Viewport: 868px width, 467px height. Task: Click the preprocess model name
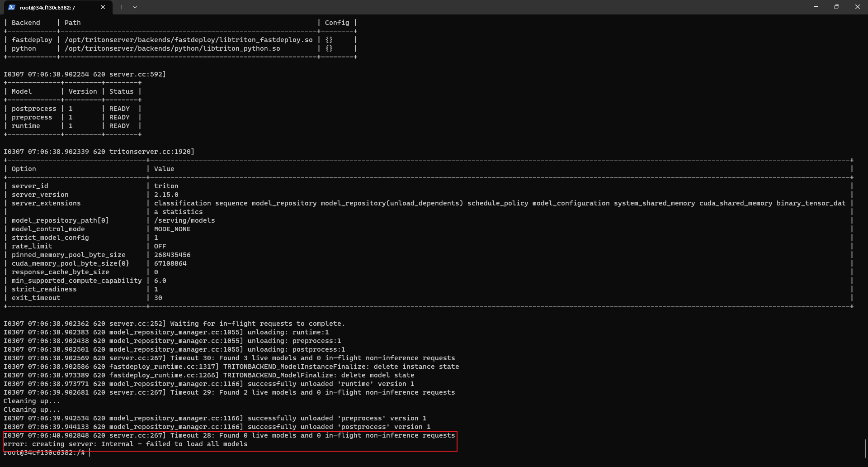[32, 117]
